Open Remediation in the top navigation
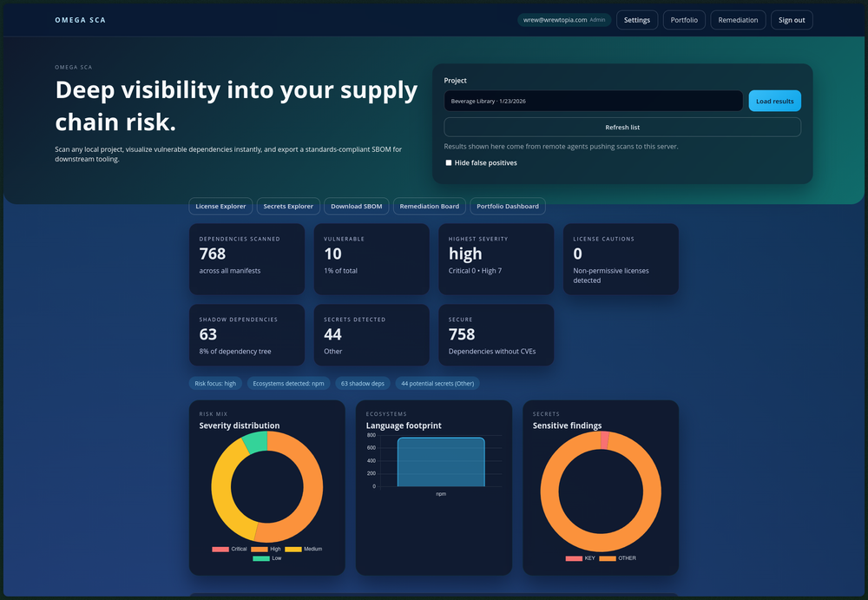Screen dimensions: 868x600 point(738,20)
